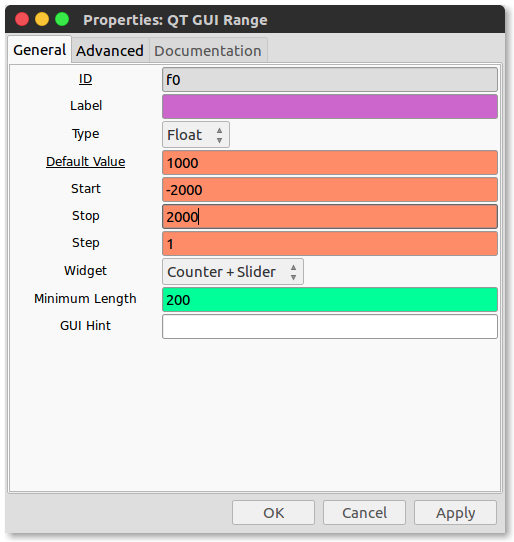Image resolution: width=514 pixels, height=542 pixels.
Task: Click the Step field with 1
Action: pos(330,244)
